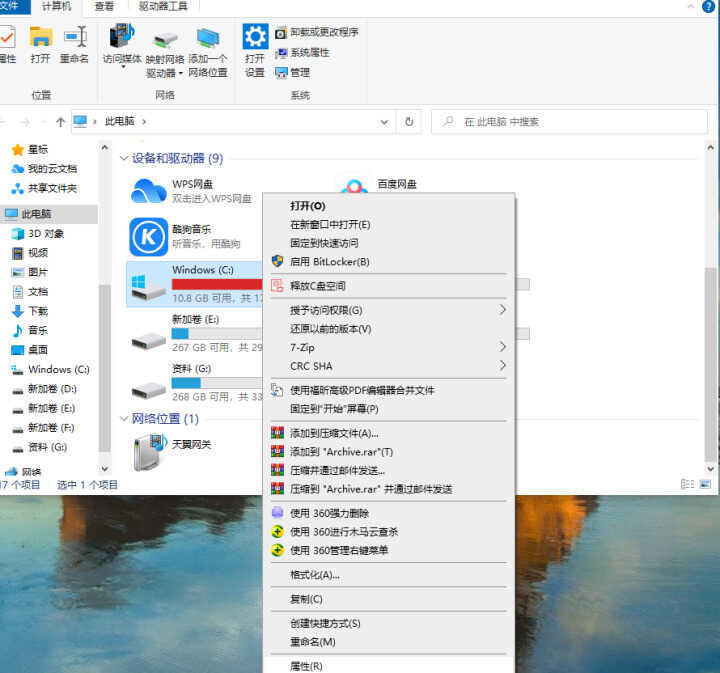Screen dimensions: 720x673
Task: Choose 使用 360进行木马云查杀
Action: (389, 532)
